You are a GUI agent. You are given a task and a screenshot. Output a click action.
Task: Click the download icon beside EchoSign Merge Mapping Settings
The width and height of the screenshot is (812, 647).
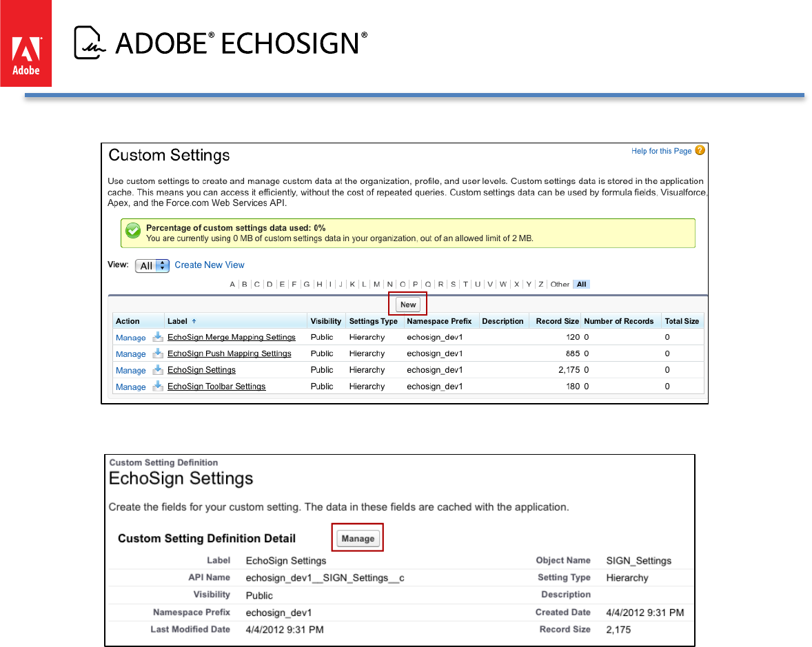pyautogui.click(x=158, y=337)
